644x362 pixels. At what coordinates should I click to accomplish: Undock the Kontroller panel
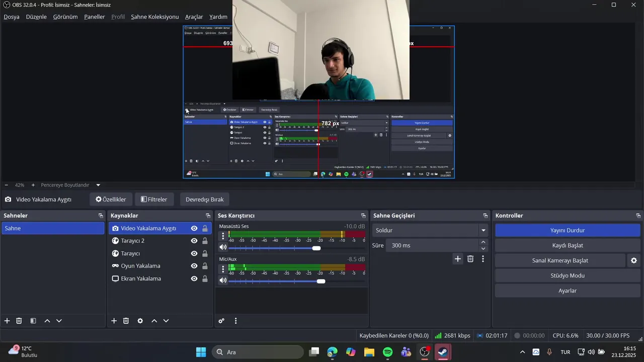click(638, 216)
